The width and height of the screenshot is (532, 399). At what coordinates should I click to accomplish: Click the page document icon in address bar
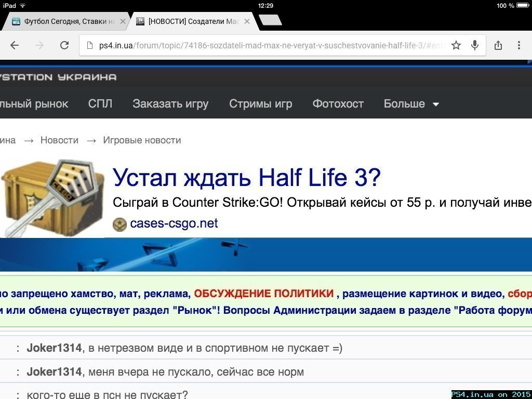pyautogui.click(x=90, y=45)
